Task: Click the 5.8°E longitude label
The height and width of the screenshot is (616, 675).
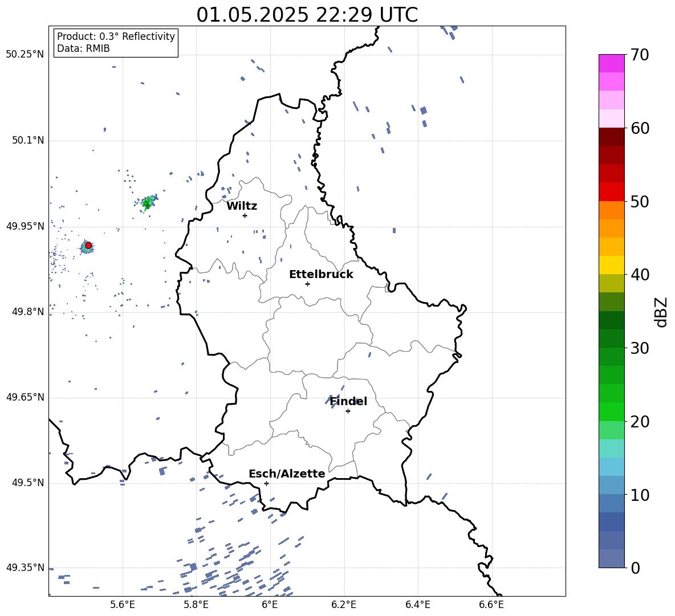Action: pyautogui.click(x=196, y=605)
